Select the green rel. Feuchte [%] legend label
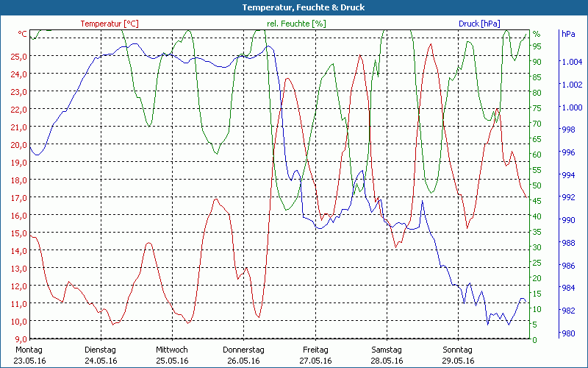The image size is (588, 368). (x=295, y=24)
